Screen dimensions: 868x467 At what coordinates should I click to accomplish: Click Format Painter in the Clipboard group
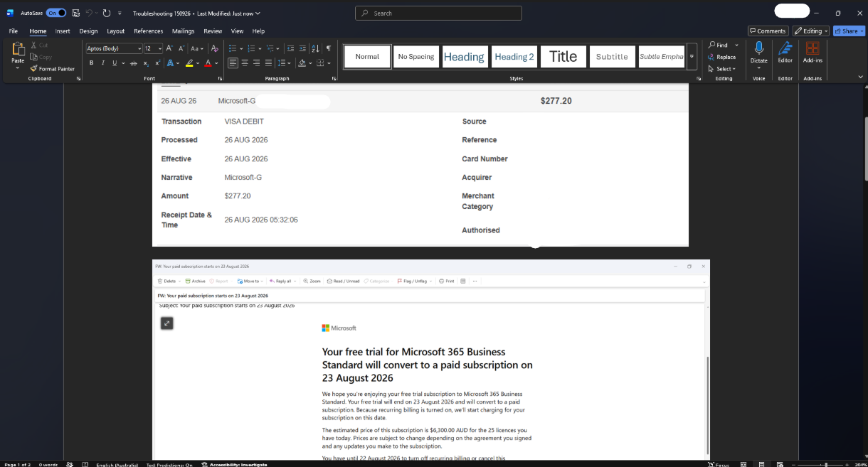(53, 69)
